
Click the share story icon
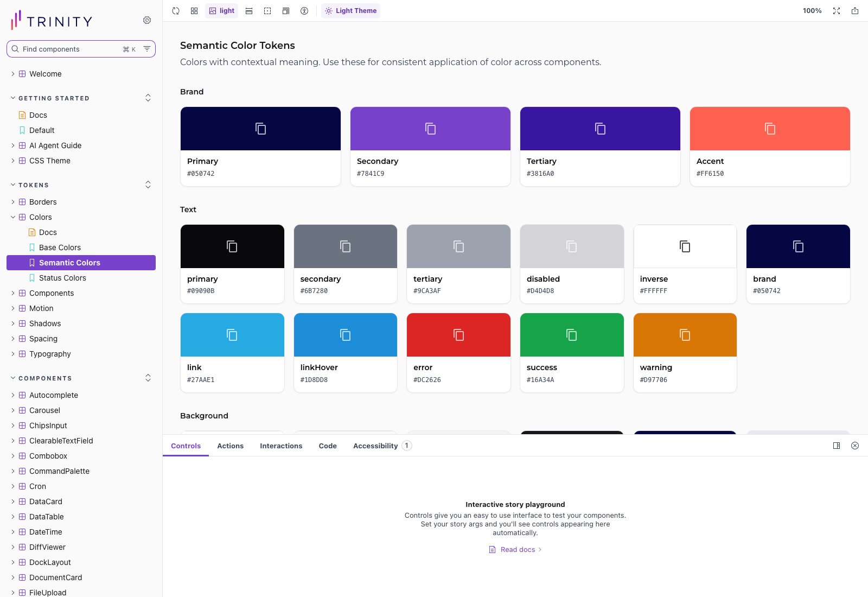(855, 11)
